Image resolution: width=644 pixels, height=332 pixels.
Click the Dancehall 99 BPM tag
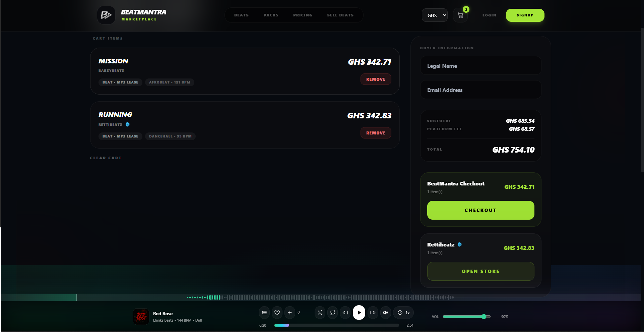(x=170, y=136)
